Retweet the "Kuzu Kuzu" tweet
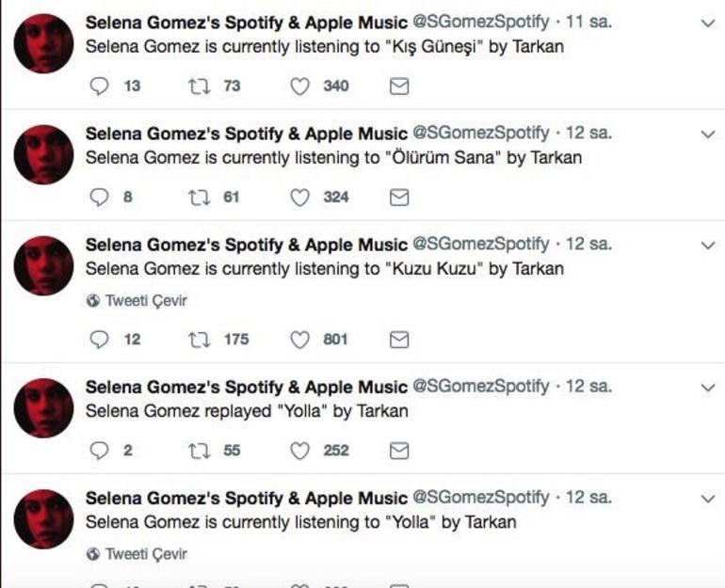The image size is (725, 588). [x=198, y=340]
